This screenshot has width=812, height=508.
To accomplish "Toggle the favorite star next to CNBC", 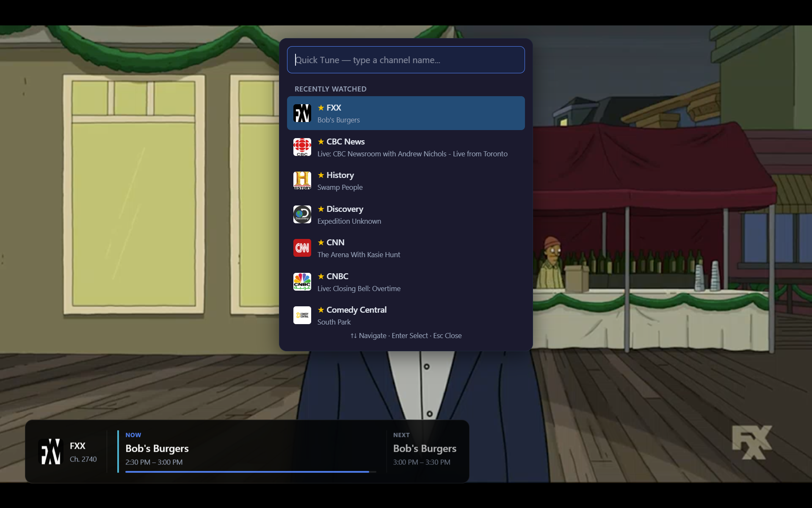I will pos(321,276).
